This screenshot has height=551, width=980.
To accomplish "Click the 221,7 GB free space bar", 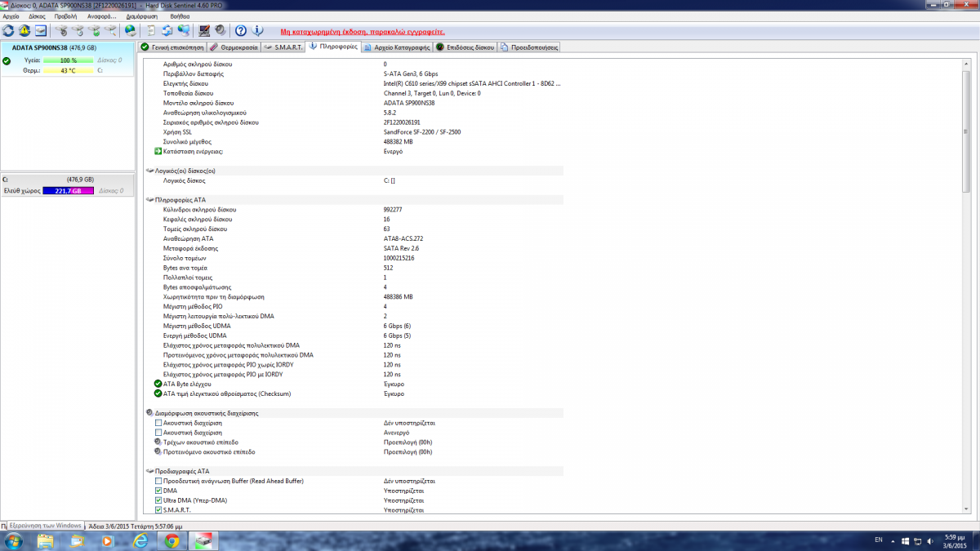I will 69,190.
